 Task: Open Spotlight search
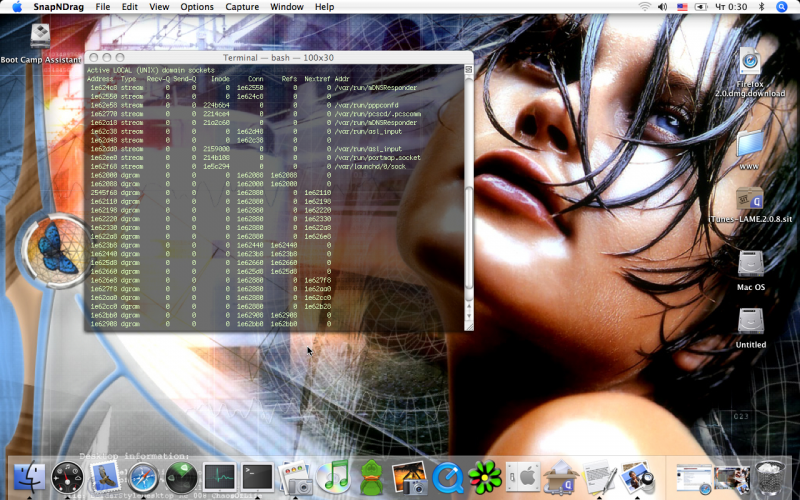pyautogui.click(x=781, y=7)
